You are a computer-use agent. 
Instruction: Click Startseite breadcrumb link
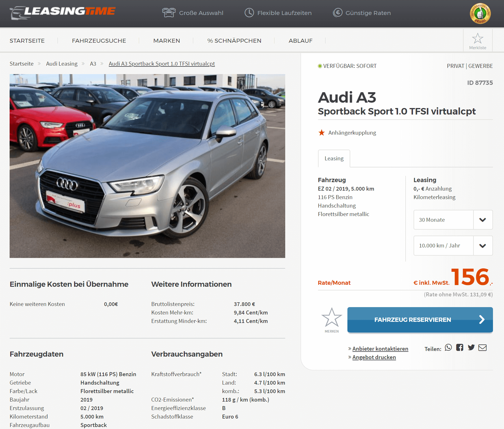21,64
